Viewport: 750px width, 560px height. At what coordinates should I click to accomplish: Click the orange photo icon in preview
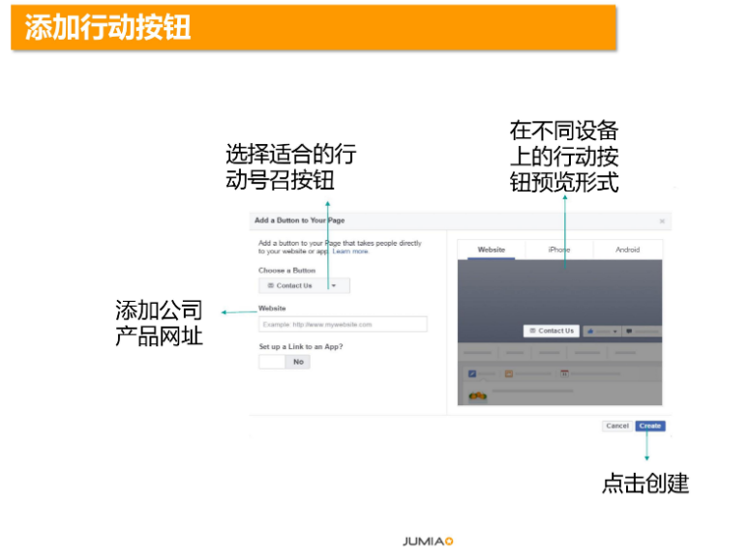click(x=509, y=373)
